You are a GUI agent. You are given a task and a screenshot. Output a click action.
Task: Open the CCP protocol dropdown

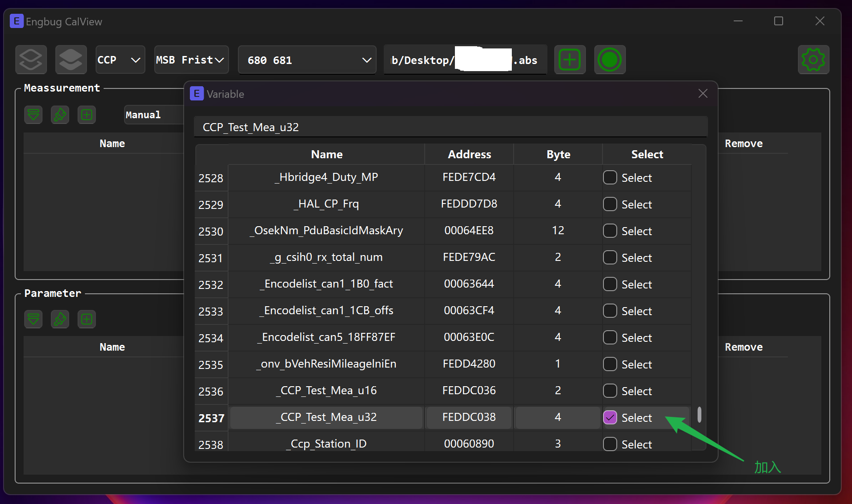[x=120, y=60]
